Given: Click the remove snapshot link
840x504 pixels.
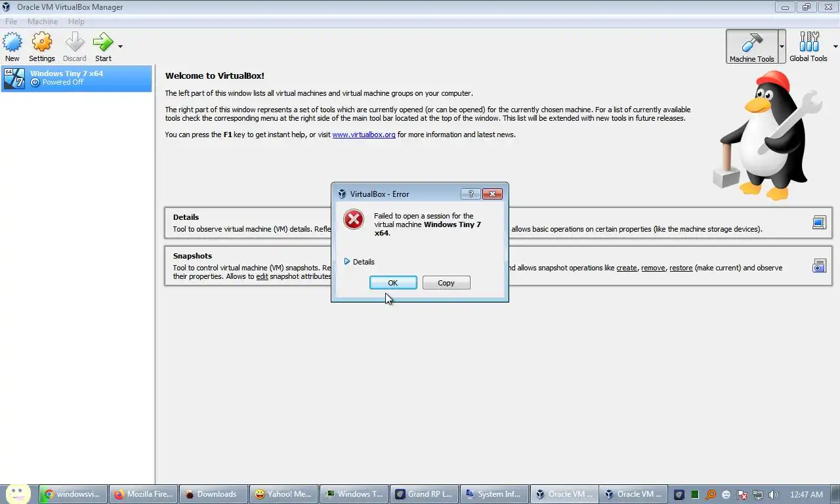Looking at the screenshot, I should [x=653, y=268].
